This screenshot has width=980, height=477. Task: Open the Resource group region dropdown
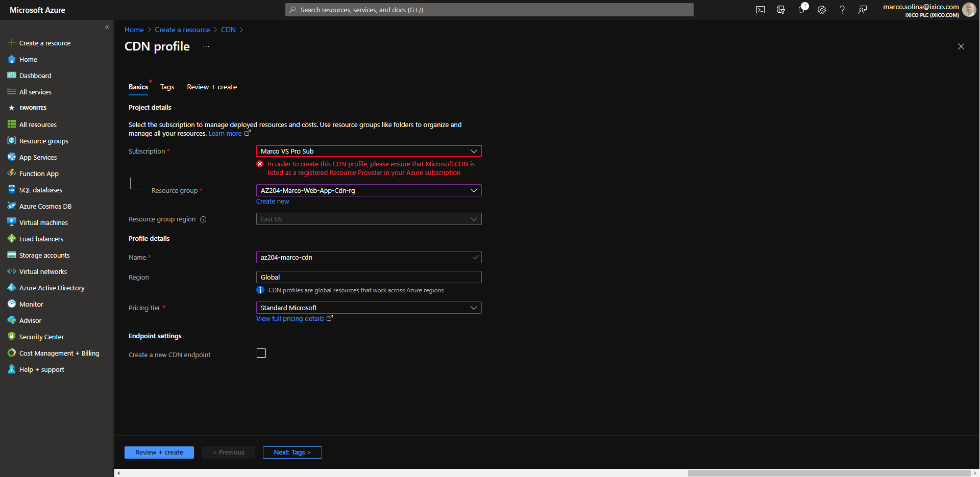[369, 219]
